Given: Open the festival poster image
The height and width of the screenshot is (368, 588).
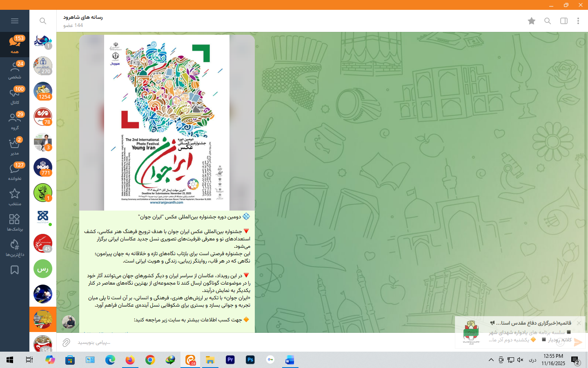Looking at the screenshot, I should 167,123.
